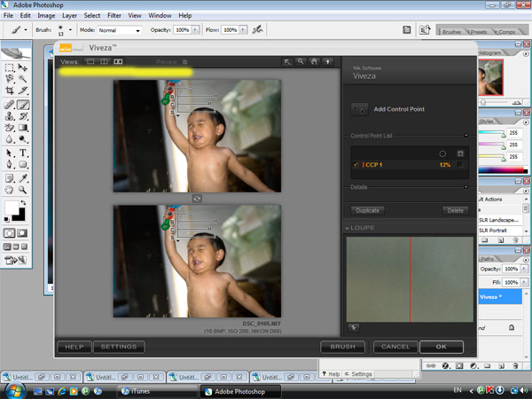Select the Eraser tool

[x=9, y=128]
